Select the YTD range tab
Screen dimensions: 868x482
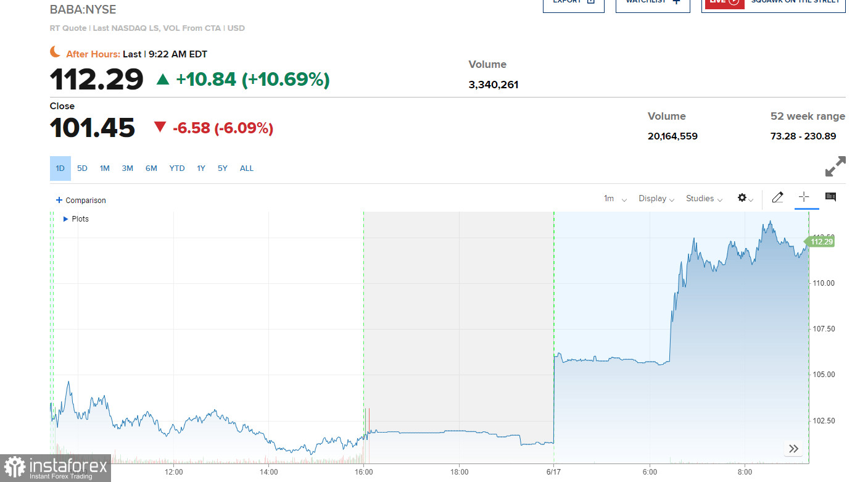click(177, 168)
